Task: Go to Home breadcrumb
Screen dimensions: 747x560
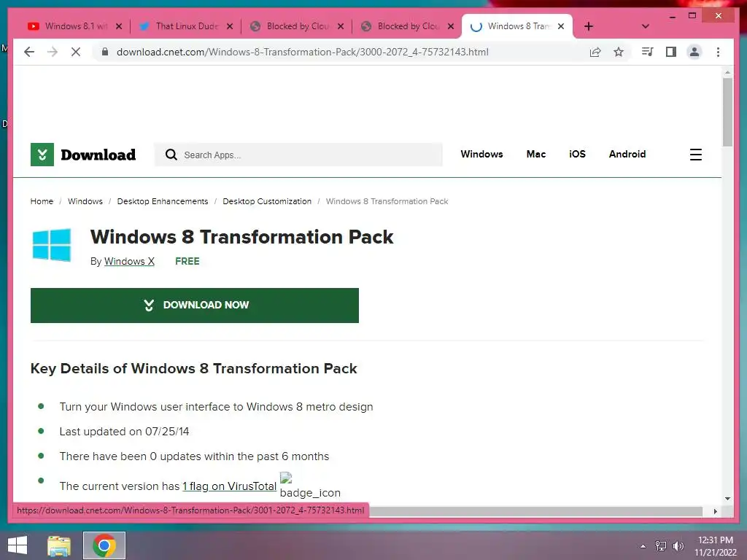Action: pyautogui.click(x=42, y=201)
